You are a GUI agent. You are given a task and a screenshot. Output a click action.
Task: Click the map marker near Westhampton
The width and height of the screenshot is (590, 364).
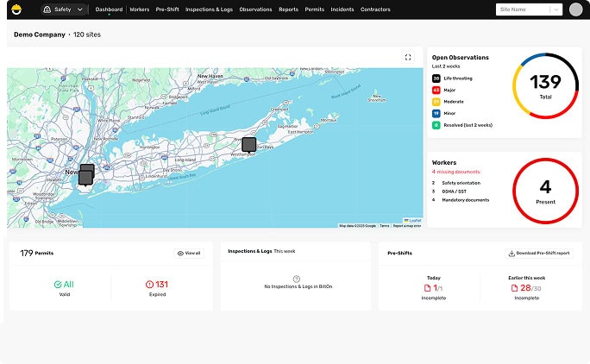[248, 144]
